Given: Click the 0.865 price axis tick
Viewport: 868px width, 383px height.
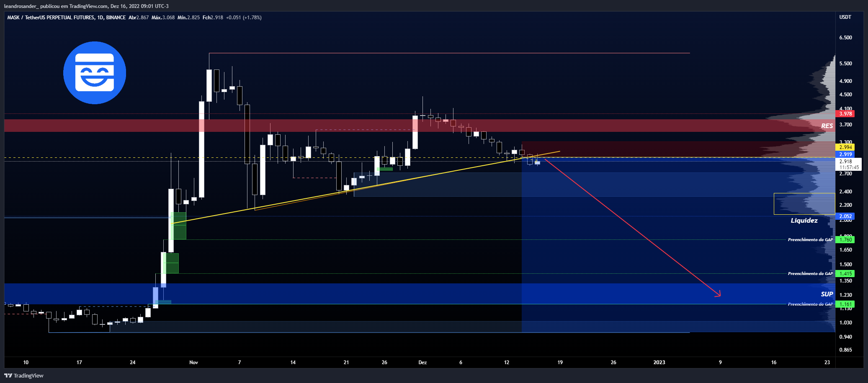Looking at the screenshot, I should click(845, 350).
